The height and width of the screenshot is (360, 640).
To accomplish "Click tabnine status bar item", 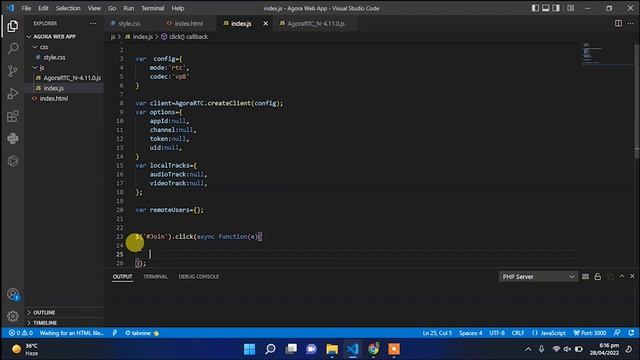I will click(x=142, y=333).
